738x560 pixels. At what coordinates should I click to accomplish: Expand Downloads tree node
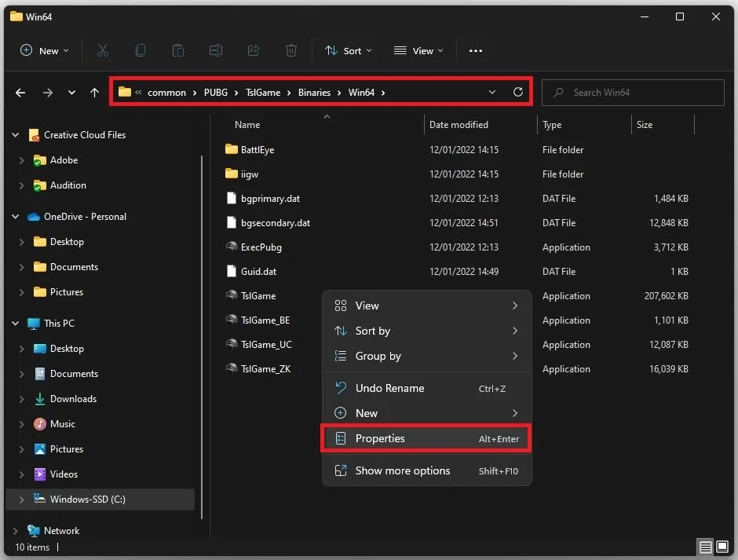(22, 399)
